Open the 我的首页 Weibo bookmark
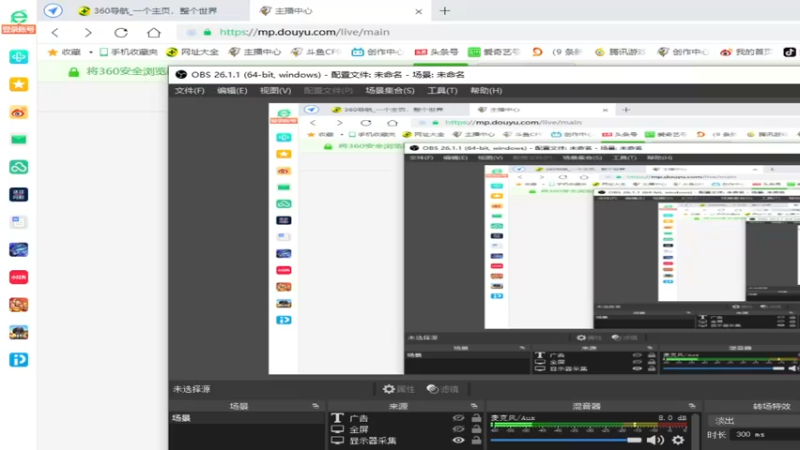800x450 pixels. [x=746, y=52]
